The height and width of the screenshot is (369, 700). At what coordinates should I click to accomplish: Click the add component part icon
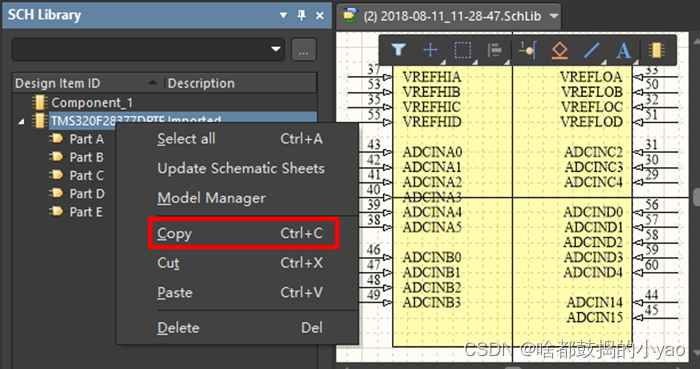tap(656, 50)
